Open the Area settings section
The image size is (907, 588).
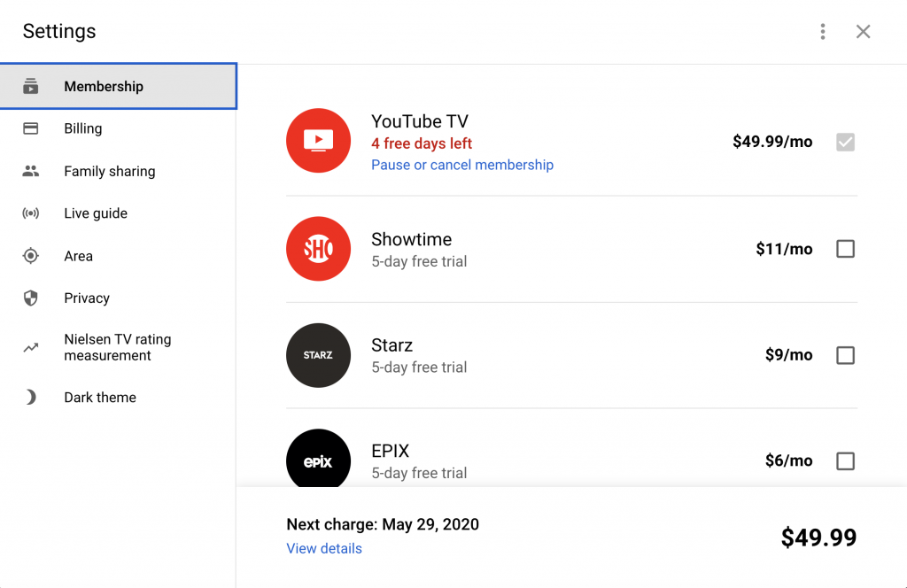click(x=119, y=256)
